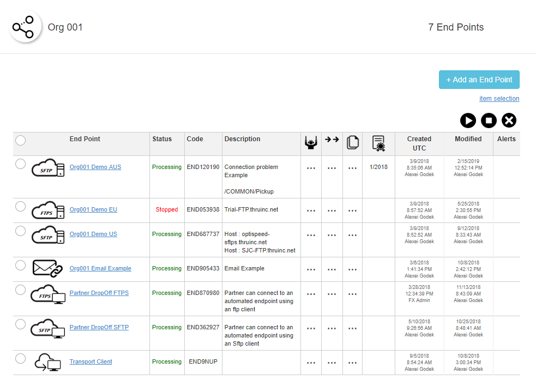Select the Org001 Demo EU row checkbox
The width and height of the screenshot is (536, 392).
click(x=21, y=206)
